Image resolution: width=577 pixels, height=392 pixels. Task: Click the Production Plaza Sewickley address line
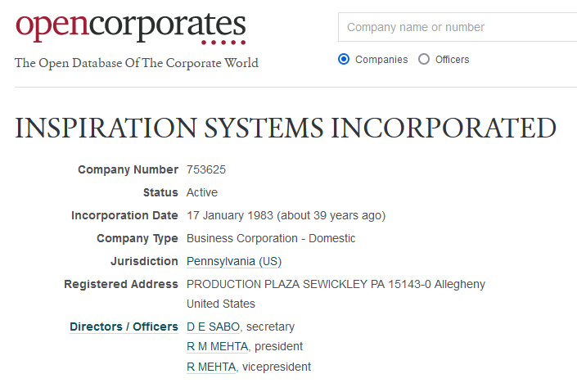[336, 284]
